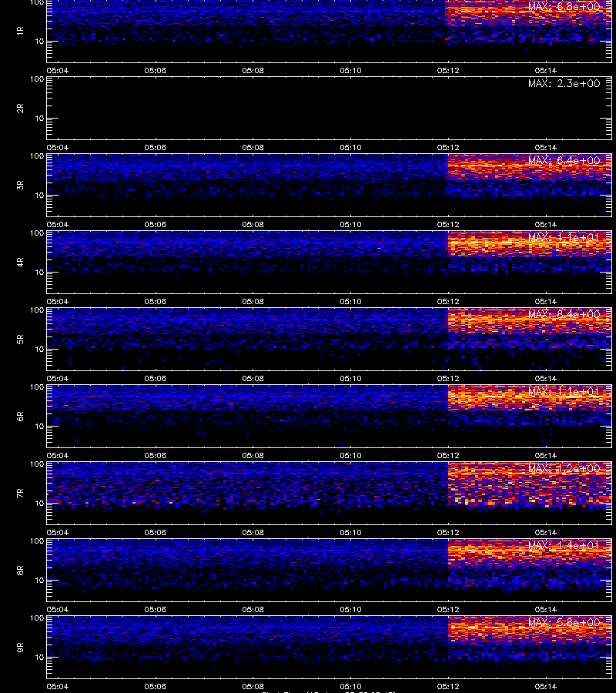Image resolution: width=616 pixels, height=693 pixels.
Task: Click the 05:12 time label beneath panel 9R
Action: pyautogui.click(x=448, y=686)
